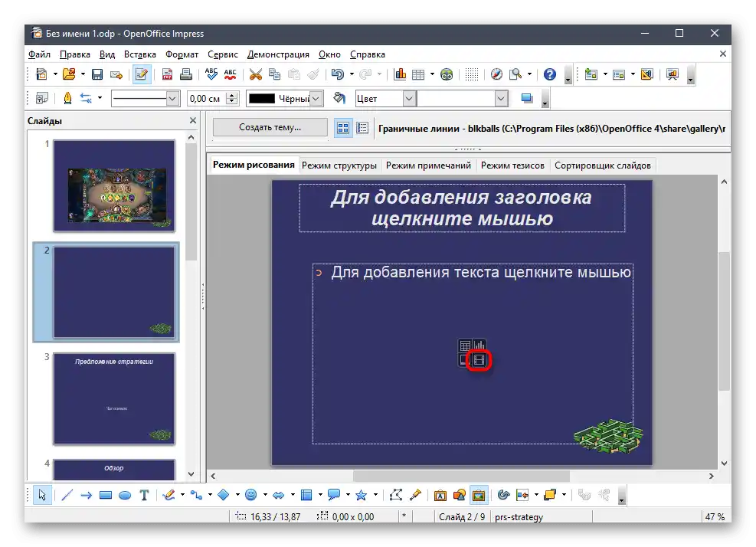Viewport: 756px width, 547px height.
Task: Toggle edit file mode icon
Action: (x=141, y=74)
